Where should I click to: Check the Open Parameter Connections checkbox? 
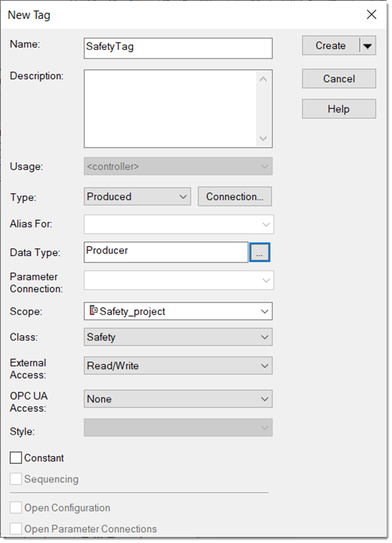pos(16,529)
